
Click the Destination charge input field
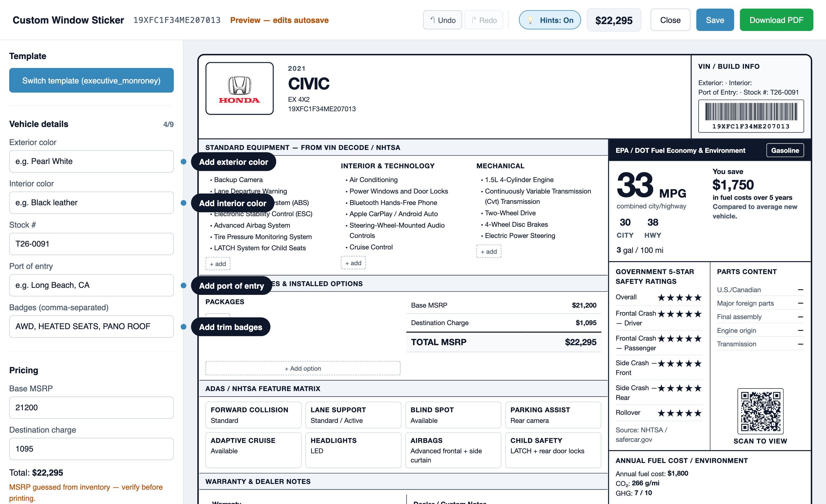(91, 449)
